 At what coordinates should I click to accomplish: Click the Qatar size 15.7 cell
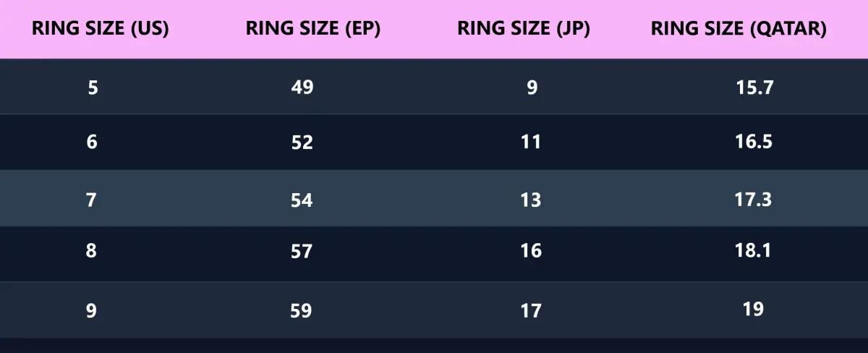[x=753, y=88]
